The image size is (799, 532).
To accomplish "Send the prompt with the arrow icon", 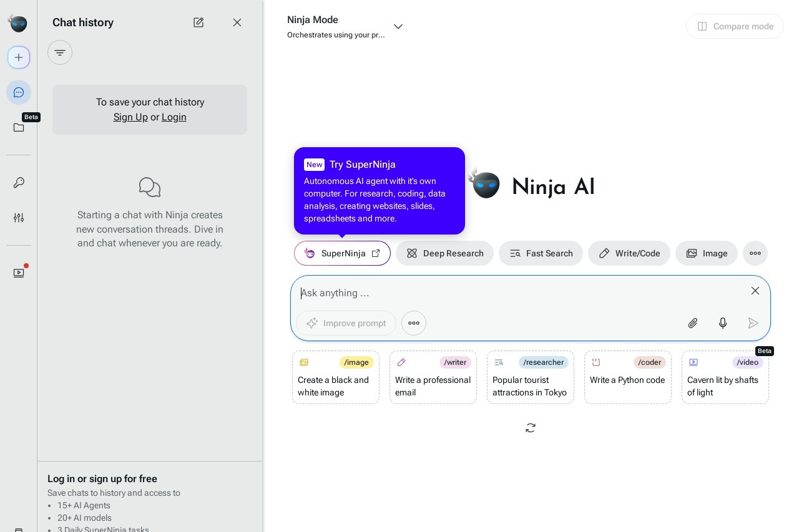I will pyautogui.click(x=753, y=323).
